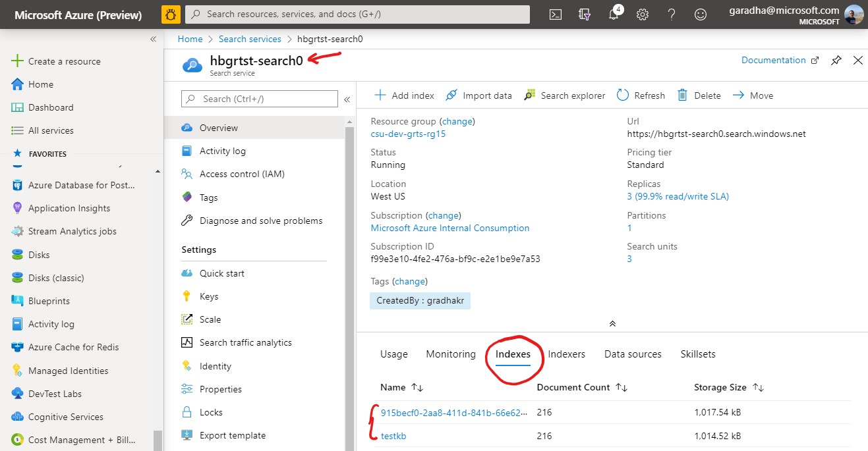Click the Azure Database for PostgreSQL icon

[x=18, y=185]
